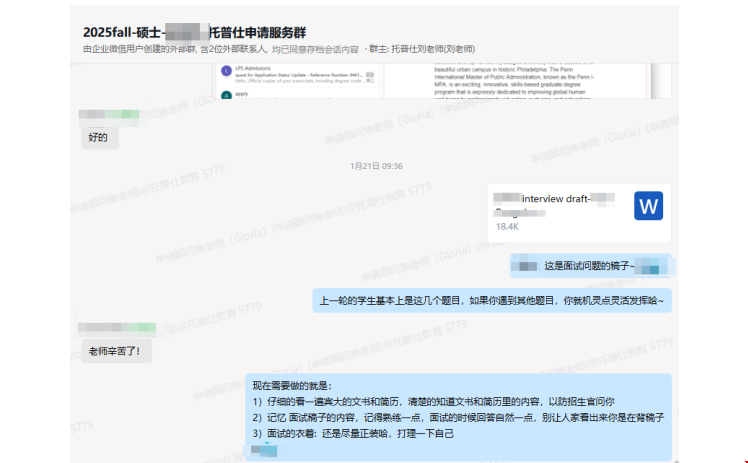Select the 老师辛苦了！ message bubble
Viewport: 748px width, 463px height.
116,351
